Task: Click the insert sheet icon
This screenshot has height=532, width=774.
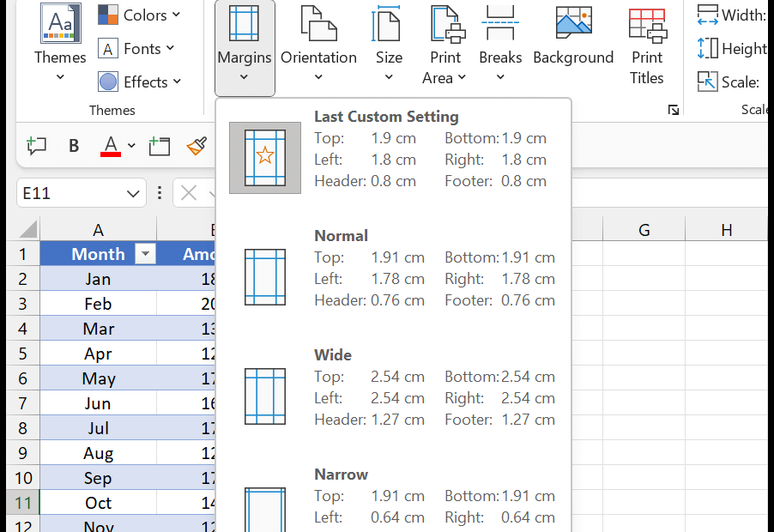Action: click(160, 146)
